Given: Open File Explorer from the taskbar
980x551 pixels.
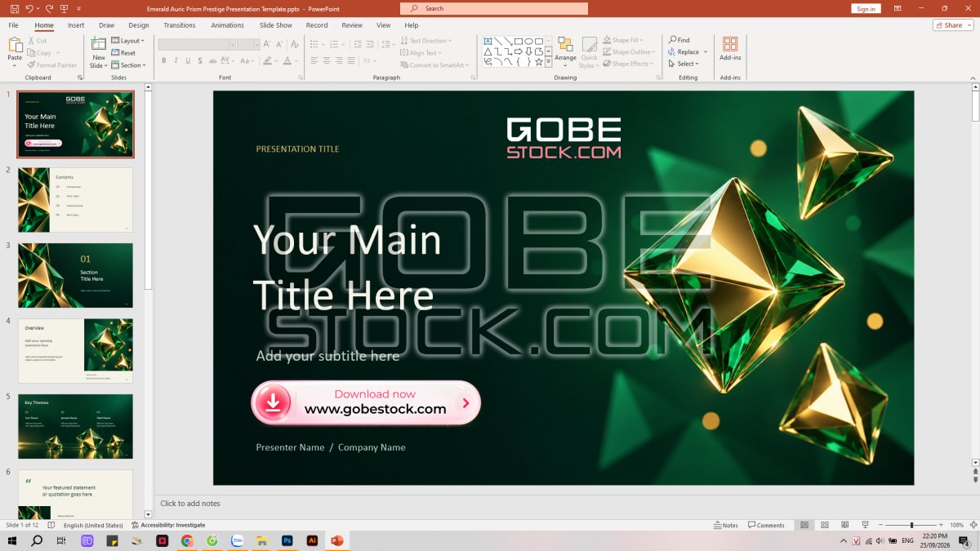Looking at the screenshot, I should [x=262, y=540].
